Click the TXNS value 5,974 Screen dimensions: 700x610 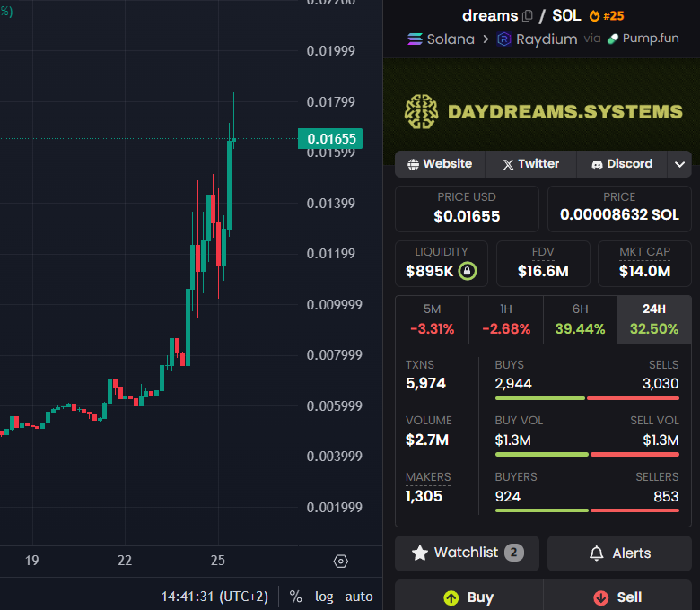425,383
